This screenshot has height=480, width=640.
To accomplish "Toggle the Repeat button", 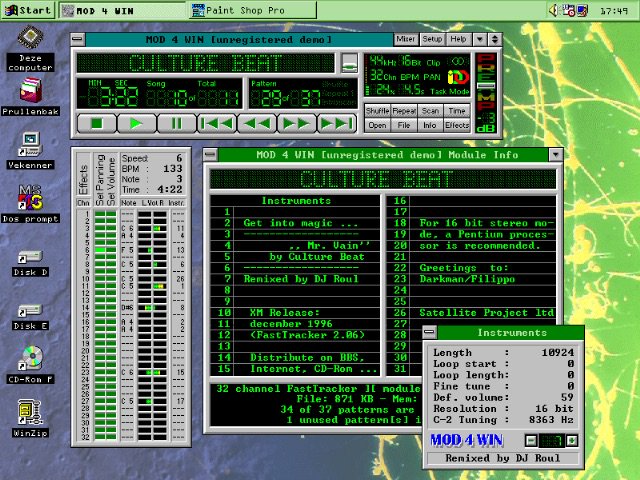I will click(404, 111).
